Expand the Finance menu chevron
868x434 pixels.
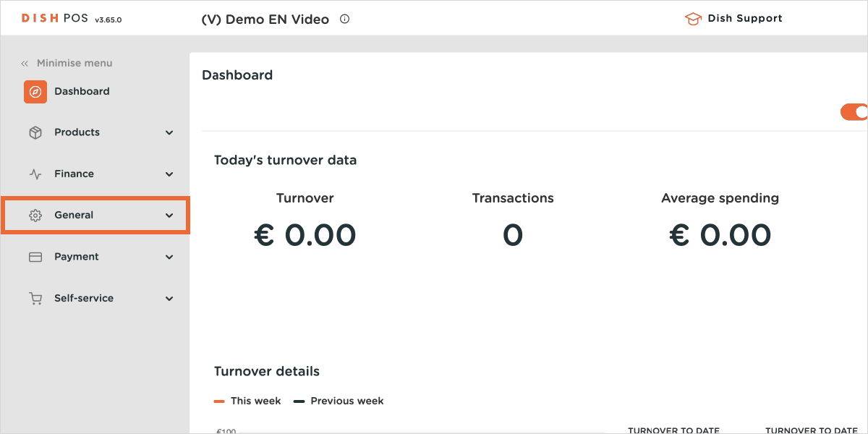tap(169, 174)
